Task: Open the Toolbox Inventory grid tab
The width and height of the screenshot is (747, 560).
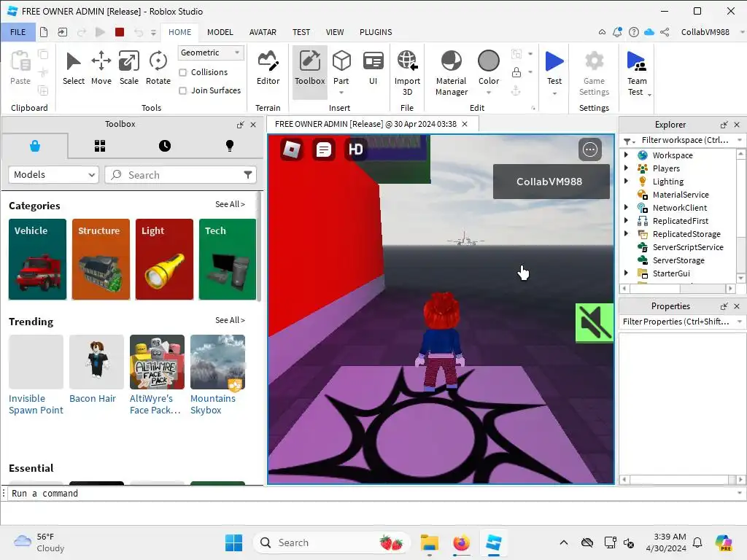Action: [x=99, y=146]
